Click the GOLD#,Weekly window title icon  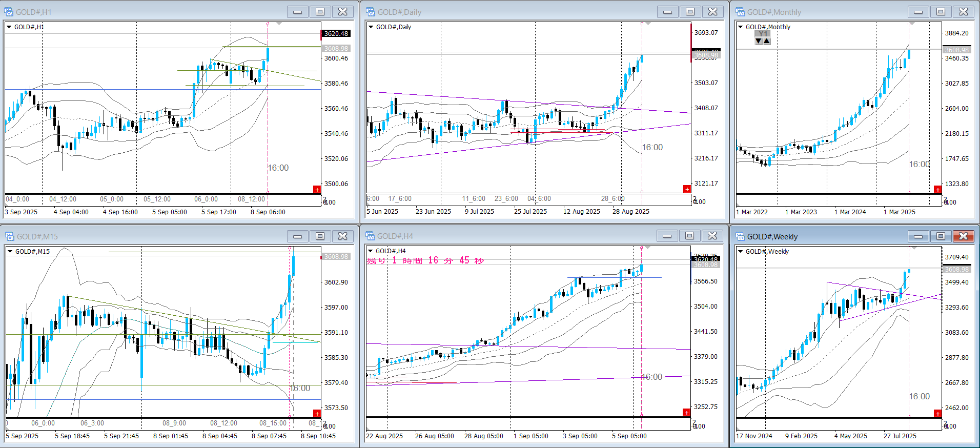tap(740, 236)
